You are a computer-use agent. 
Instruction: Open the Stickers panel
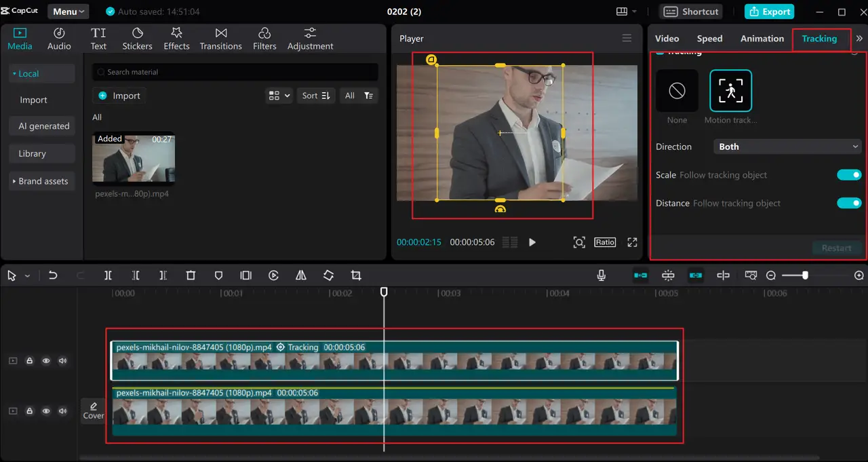(x=137, y=39)
